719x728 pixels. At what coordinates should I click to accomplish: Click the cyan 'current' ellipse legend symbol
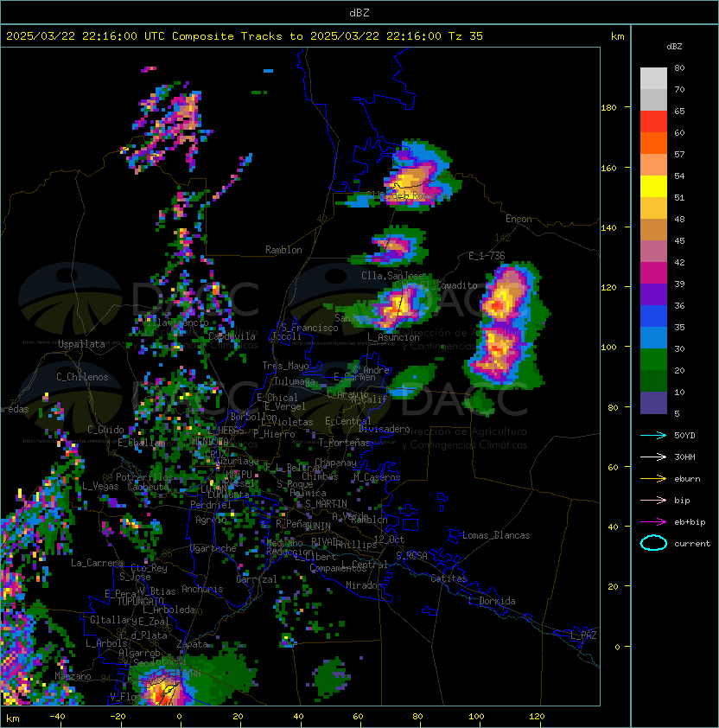tap(653, 543)
